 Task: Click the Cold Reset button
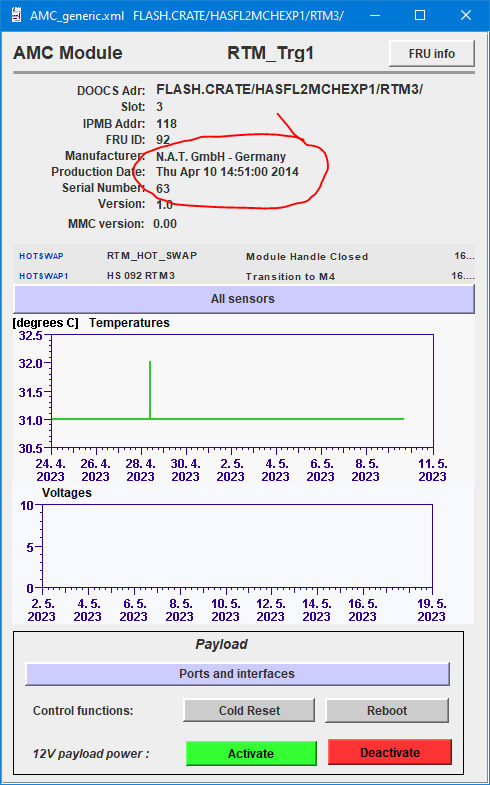click(x=249, y=710)
